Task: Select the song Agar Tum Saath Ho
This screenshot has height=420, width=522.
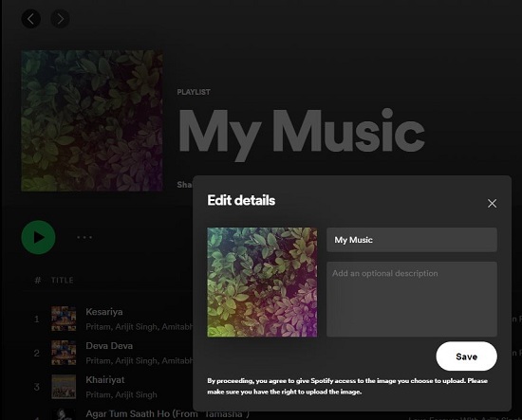Action: pyautogui.click(x=167, y=414)
